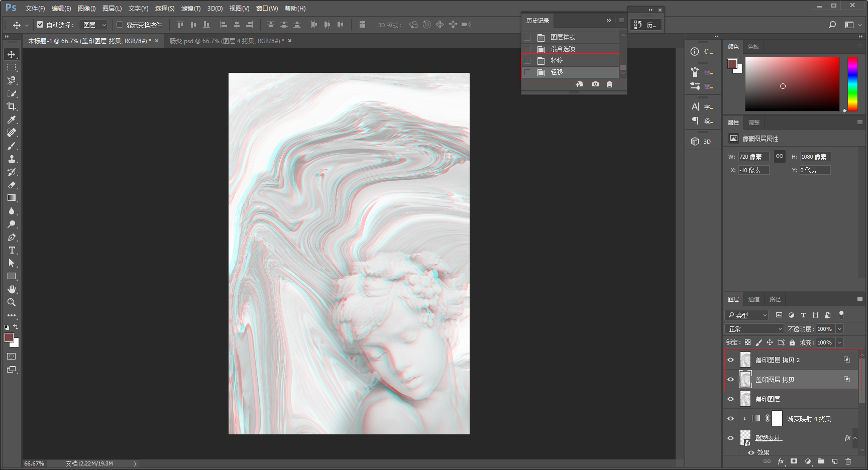This screenshot has width=868, height=470.
Task: Select the 混合选项 history state
Action: click(x=571, y=49)
